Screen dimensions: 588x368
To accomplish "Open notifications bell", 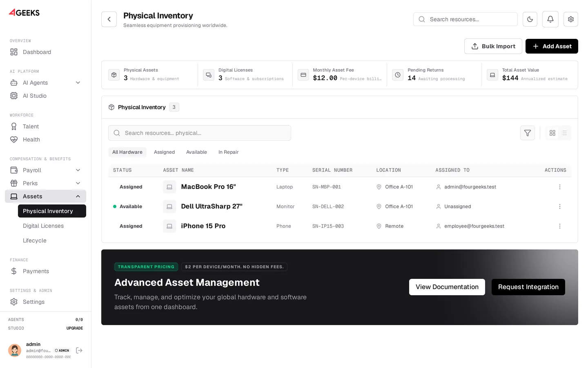I will [550, 19].
